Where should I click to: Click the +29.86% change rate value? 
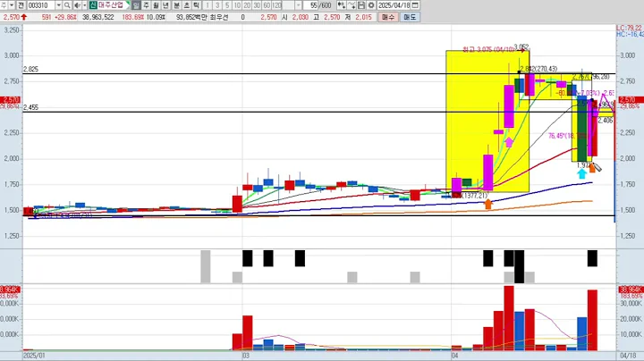(64, 17)
